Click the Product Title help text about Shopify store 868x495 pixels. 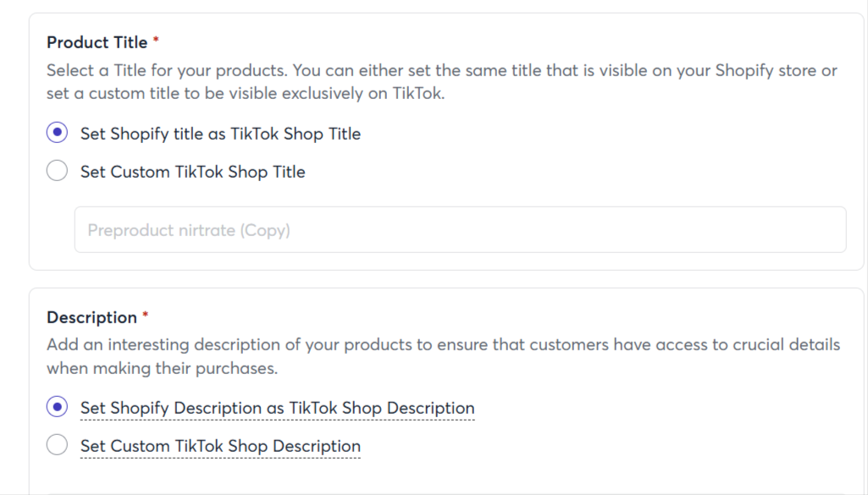pos(442,82)
